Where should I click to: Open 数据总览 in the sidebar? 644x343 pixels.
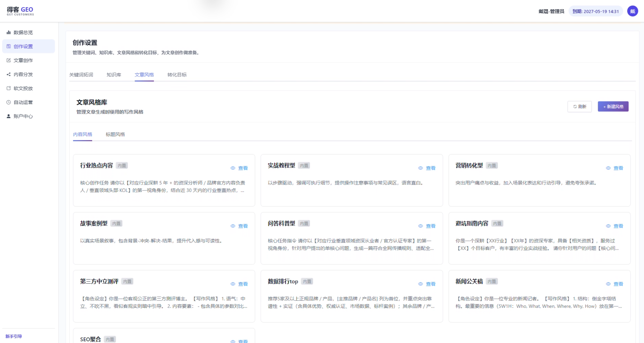pyautogui.click(x=29, y=32)
